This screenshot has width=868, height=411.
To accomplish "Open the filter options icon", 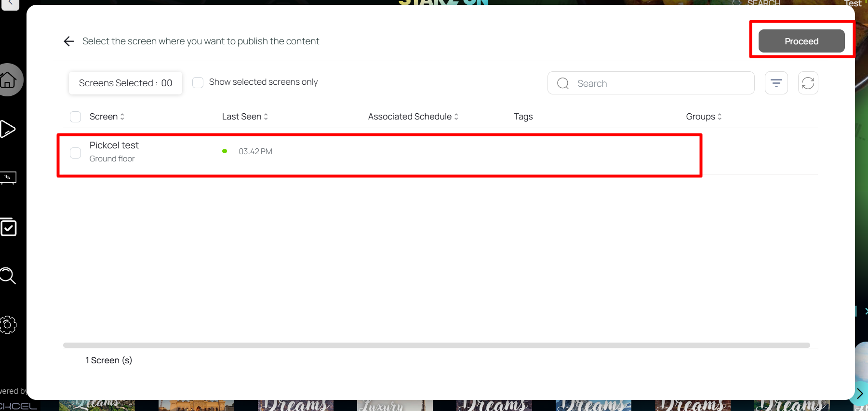I will click(x=776, y=83).
